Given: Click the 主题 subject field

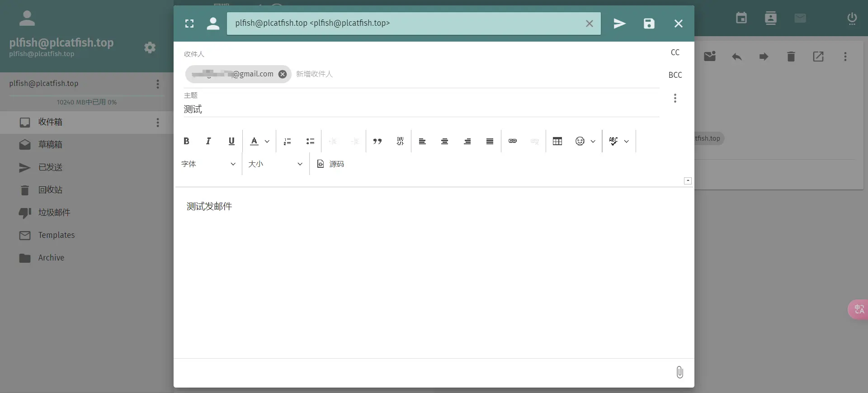Looking at the screenshot, I should tap(421, 109).
